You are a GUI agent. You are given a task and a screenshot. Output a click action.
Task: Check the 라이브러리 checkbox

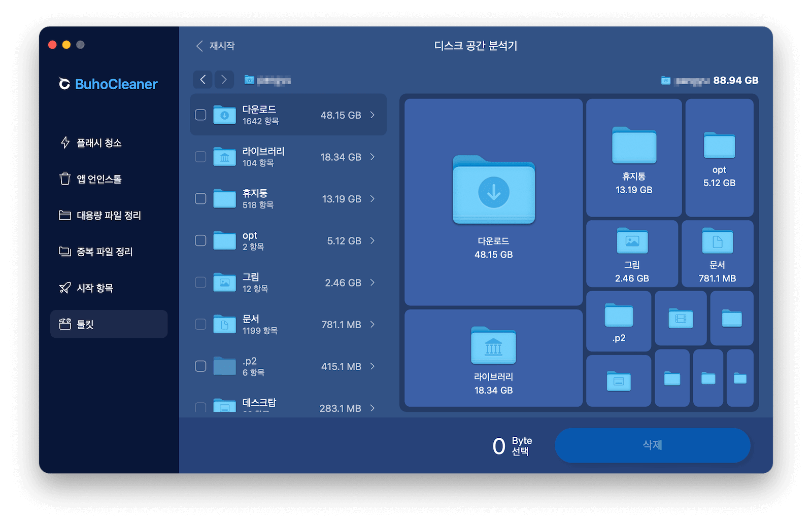pyautogui.click(x=200, y=157)
